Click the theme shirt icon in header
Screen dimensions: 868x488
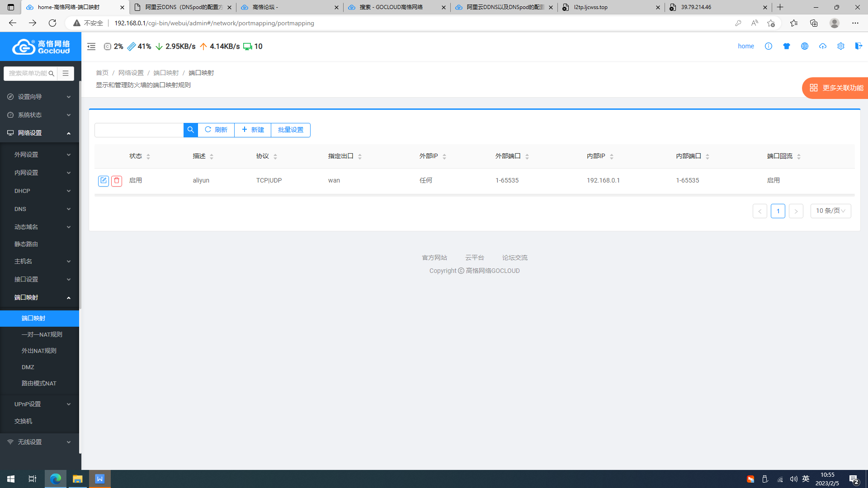click(787, 46)
